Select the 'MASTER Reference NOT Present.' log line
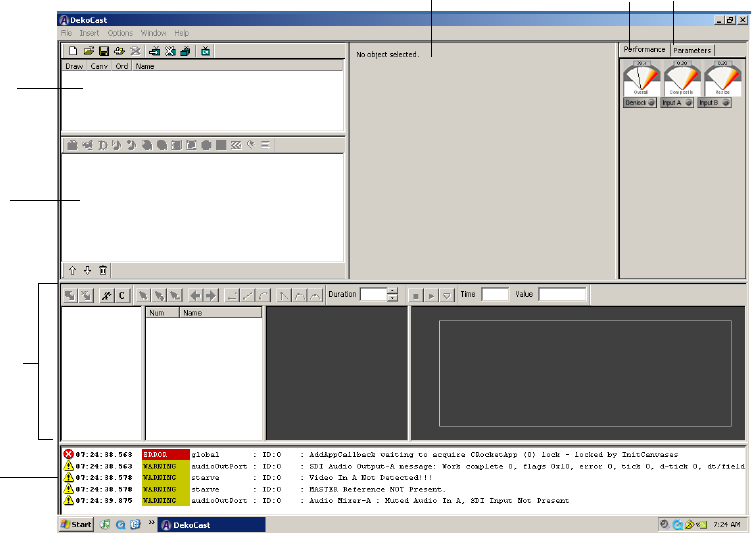The width and height of the screenshot is (752, 533). point(404,489)
